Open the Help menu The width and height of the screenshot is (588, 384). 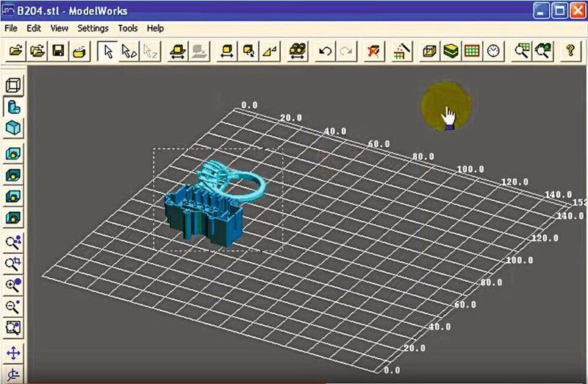coord(155,29)
